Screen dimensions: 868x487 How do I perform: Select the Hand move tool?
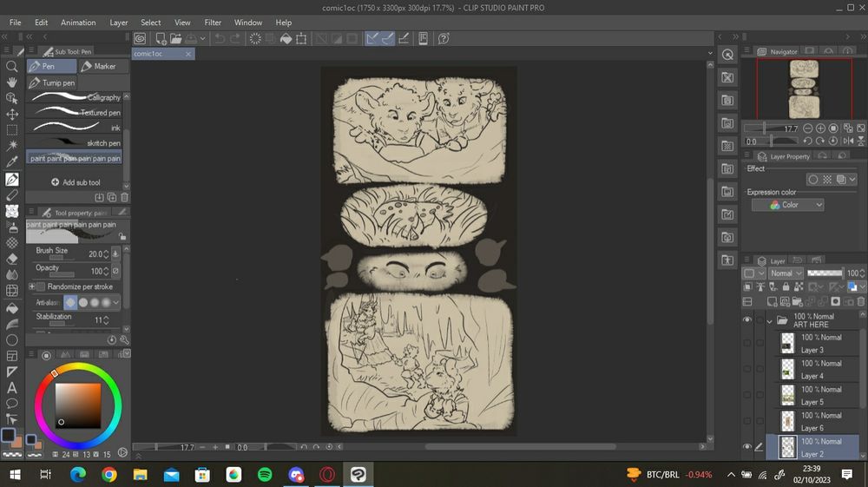tap(11, 82)
